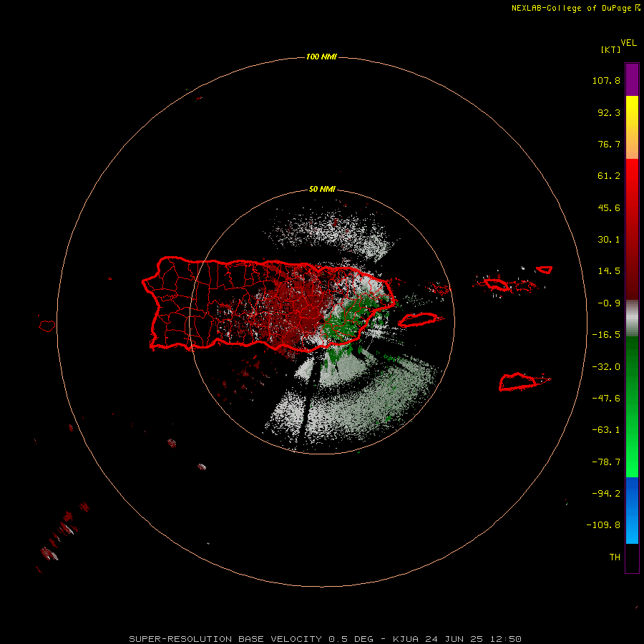This screenshot has height=644, width=644.
Task: Click the 92.3 legend value
Action: tap(609, 112)
